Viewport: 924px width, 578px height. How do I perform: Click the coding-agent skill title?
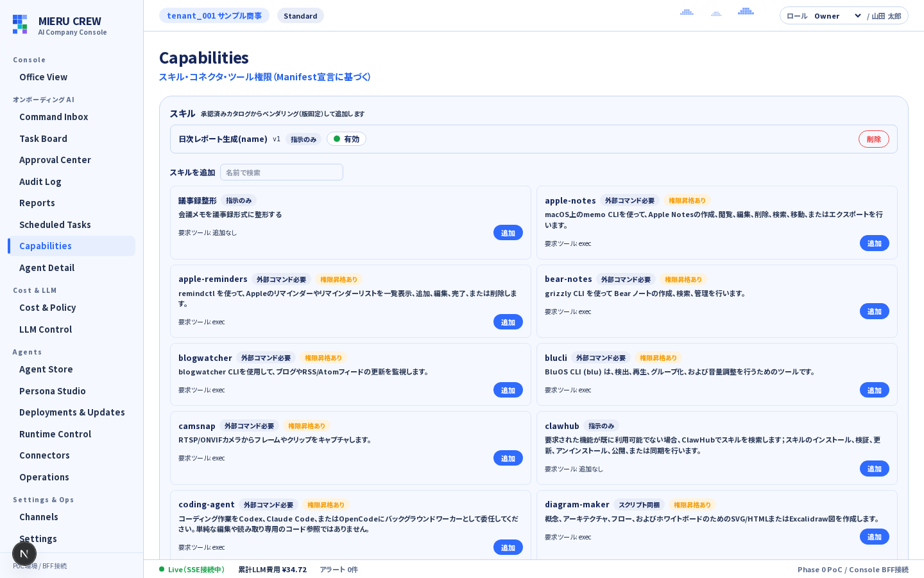pyautogui.click(x=207, y=504)
